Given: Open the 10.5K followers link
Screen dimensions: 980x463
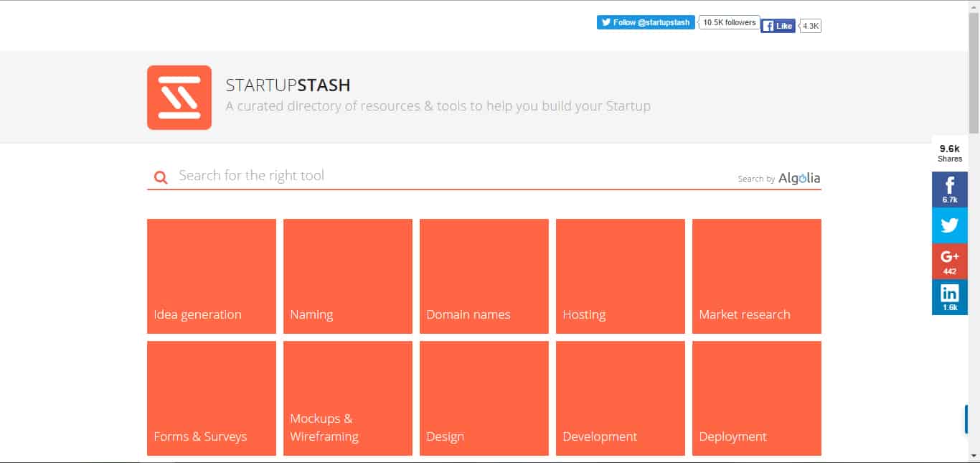Looking at the screenshot, I should (729, 23).
